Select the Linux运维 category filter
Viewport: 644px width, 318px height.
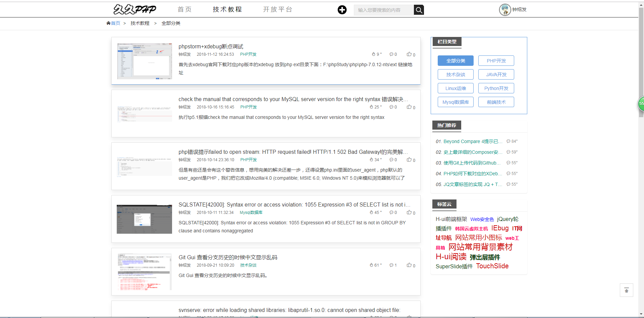[x=455, y=88]
